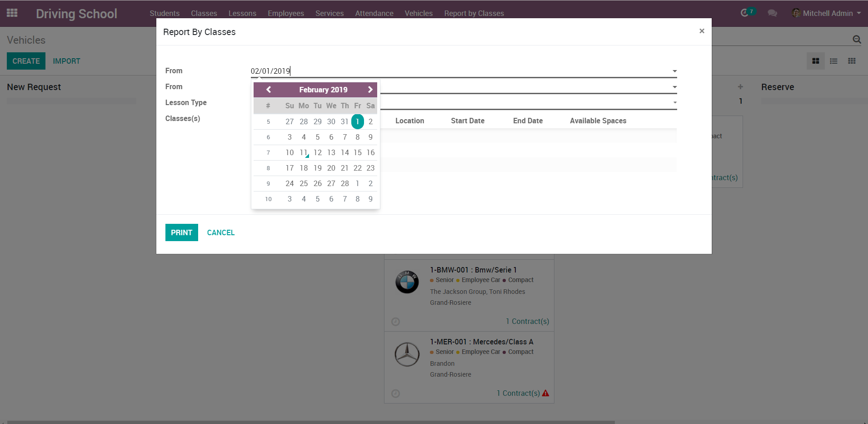
Task: Open the Students menu
Action: tap(165, 13)
